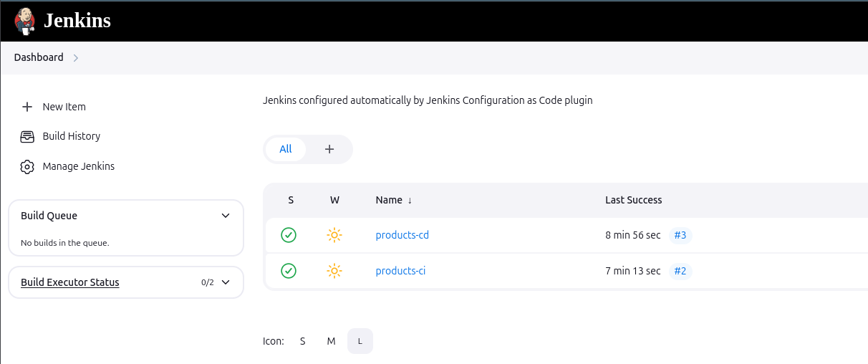Expand the chevron next to Dashboard breadcrumb
Screen dimensions: 868x364
click(76, 58)
